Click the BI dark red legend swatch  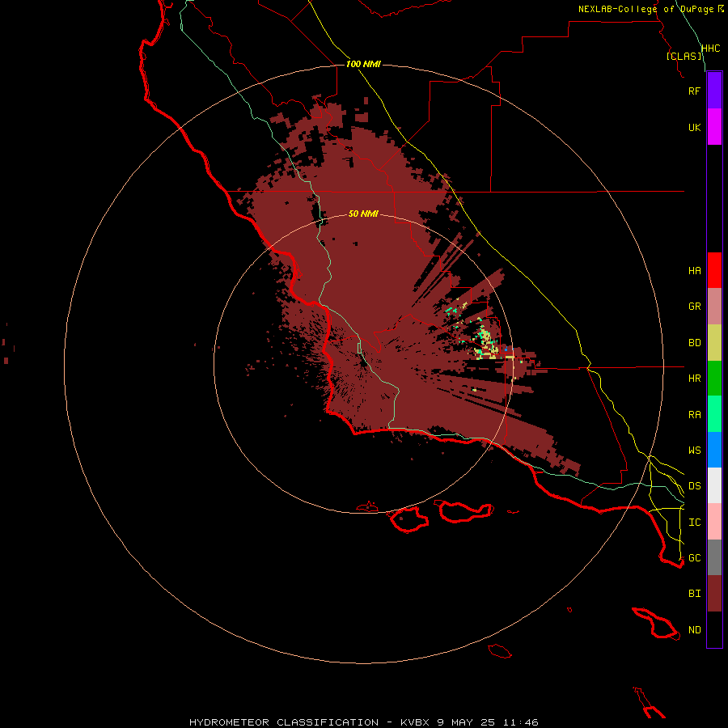[714, 594]
